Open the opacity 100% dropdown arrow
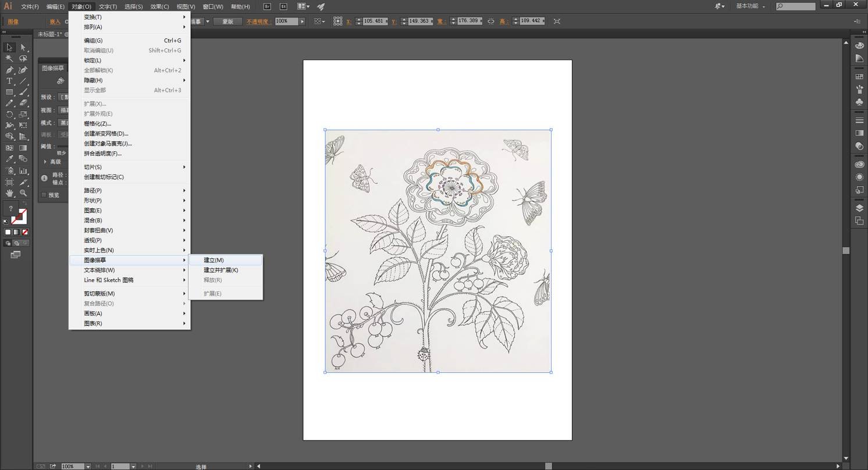 [x=302, y=21]
